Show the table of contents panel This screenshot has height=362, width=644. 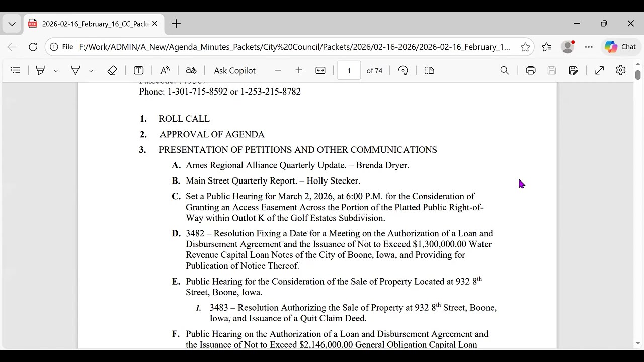pyautogui.click(x=15, y=70)
